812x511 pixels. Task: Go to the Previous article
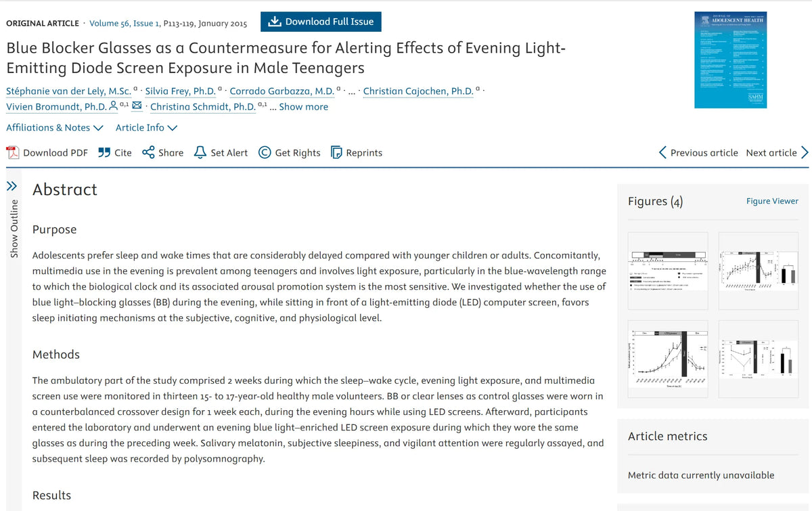coord(698,152)
